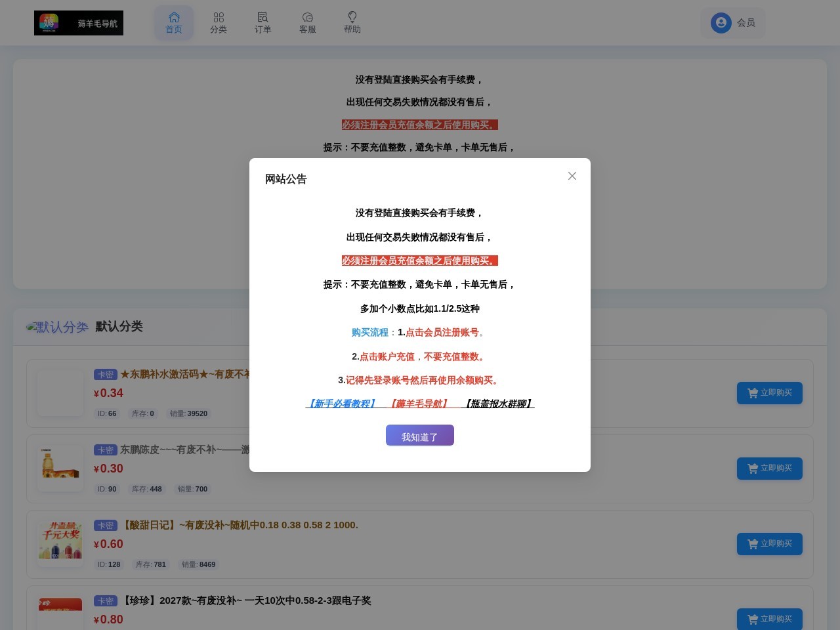Click the 网站公告 dialog title
The height and width of the screenshot is (630, 840).
coord(286,179)
